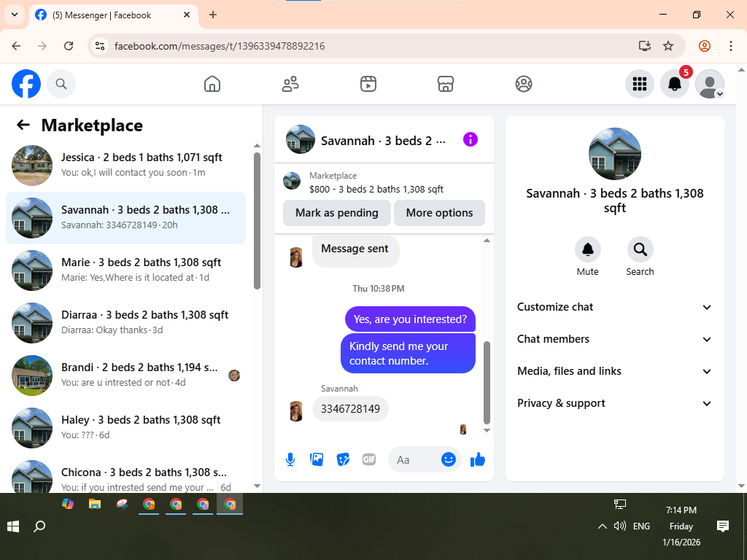Screen dimensions: 747x560
Task: Open Chrome three-dot menu
Action: coord(731,46)
